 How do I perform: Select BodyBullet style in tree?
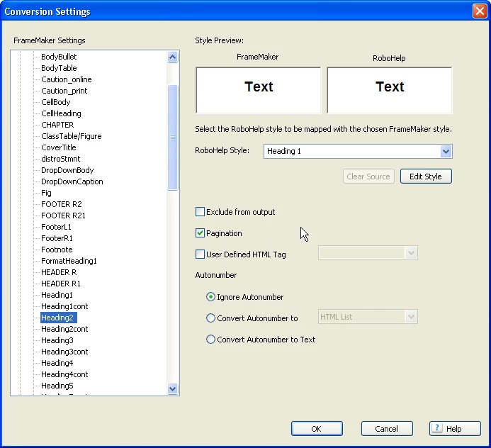coord(59,57)
